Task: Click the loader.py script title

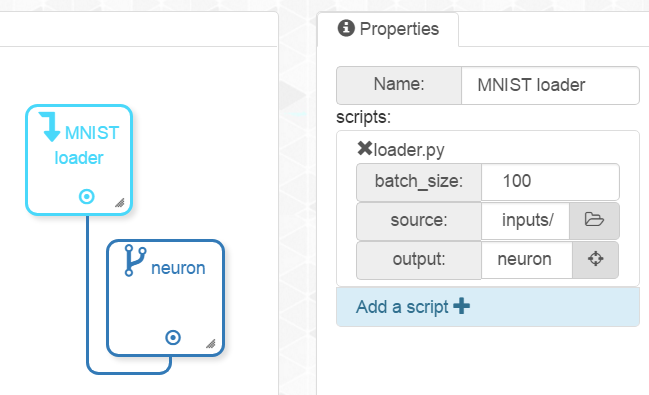Action: click(409, 150)
